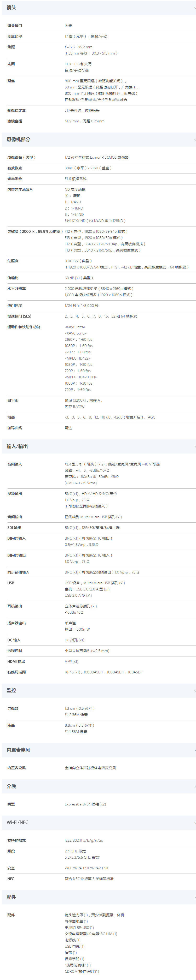Click the 慢动作和快动作功能 label
The width and height of the screenshot is (196, 980).
click(x=24, y=327)
